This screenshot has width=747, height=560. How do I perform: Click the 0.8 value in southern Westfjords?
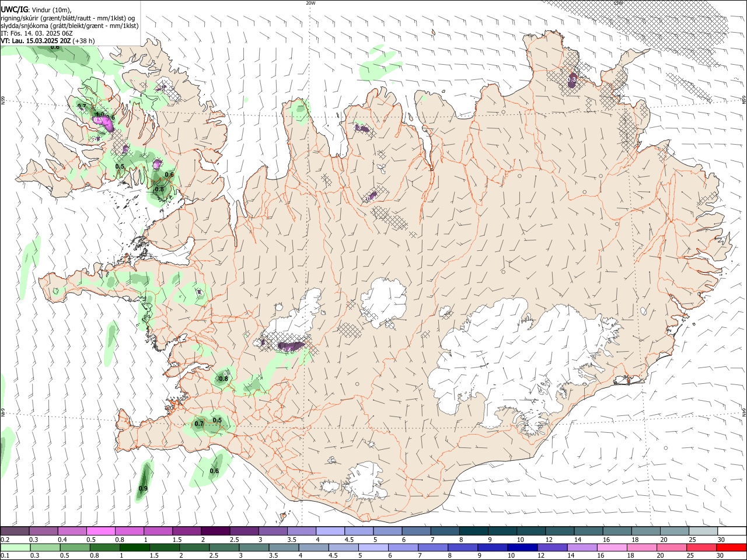point(159,189)
